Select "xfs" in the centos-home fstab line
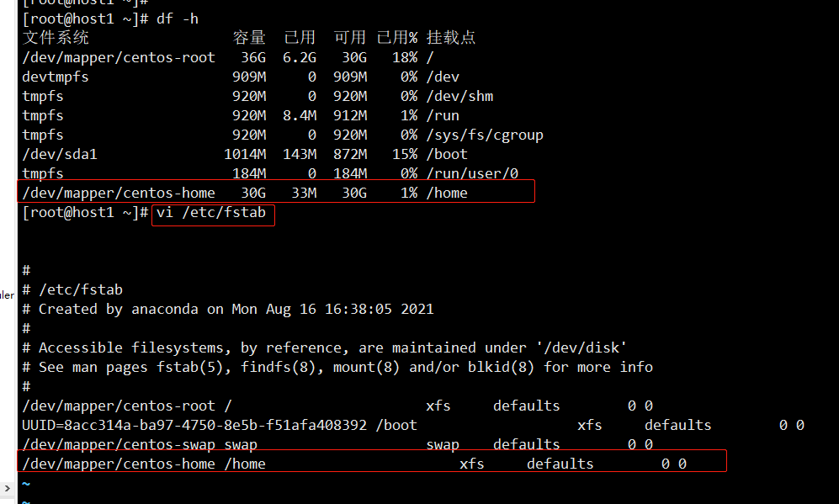This screenshot has height=504, width=839. point(472,464)
